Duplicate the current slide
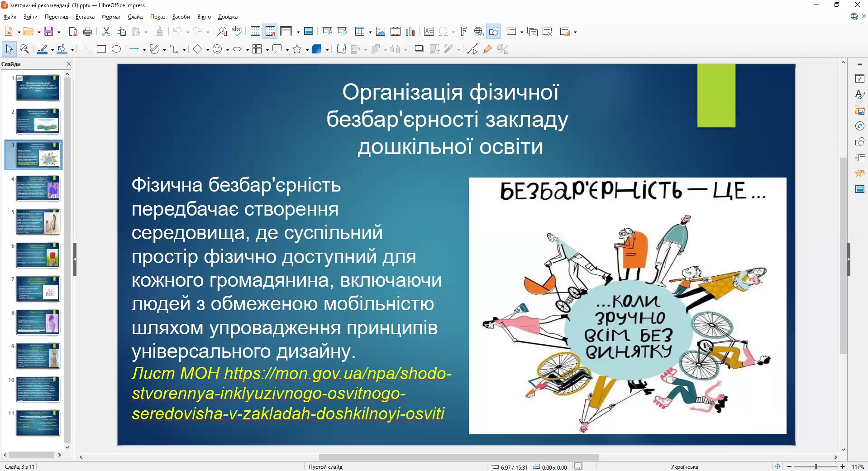 (532, 31)
